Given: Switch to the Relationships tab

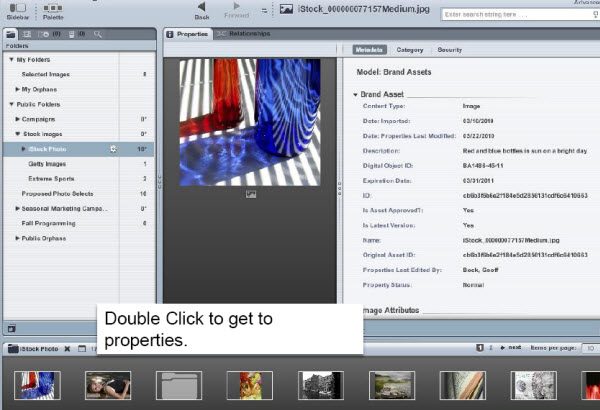Looking at the screenshot, I should click(x=244, y=34).
